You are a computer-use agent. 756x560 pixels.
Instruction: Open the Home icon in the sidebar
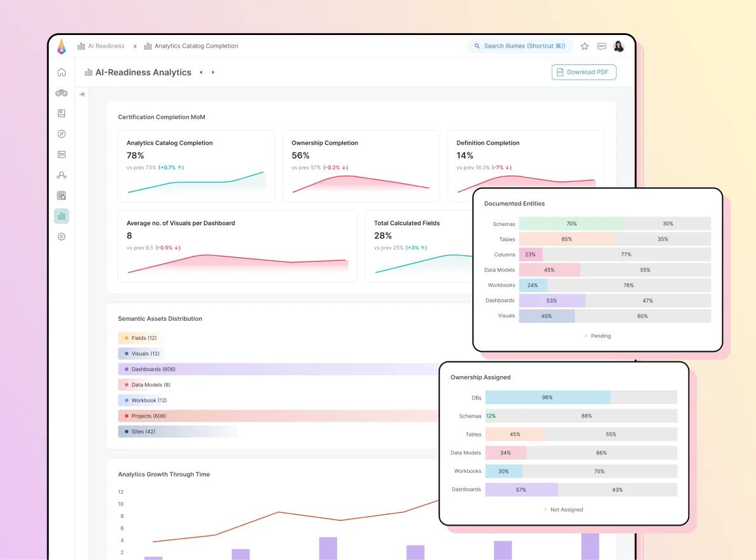coord(62,73)
